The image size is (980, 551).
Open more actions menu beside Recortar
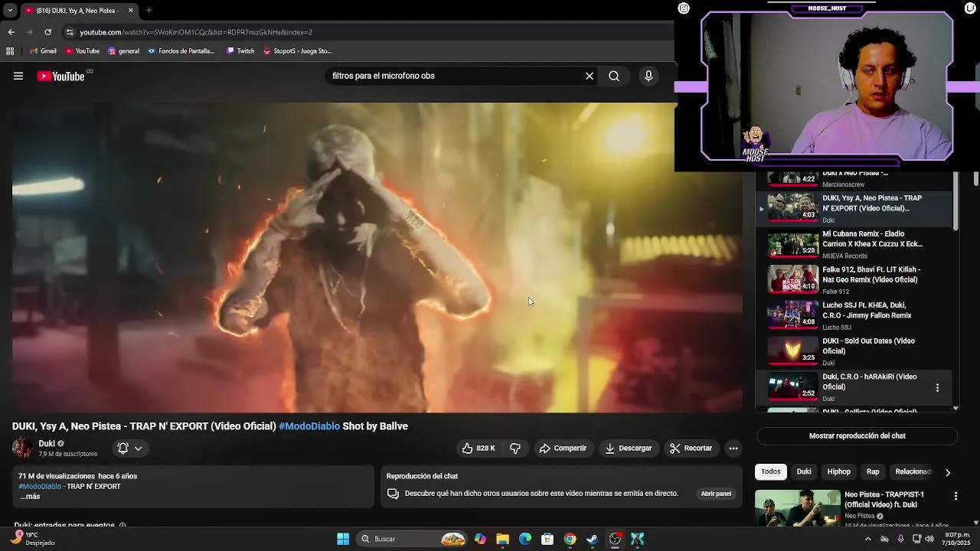coord(733,448)
